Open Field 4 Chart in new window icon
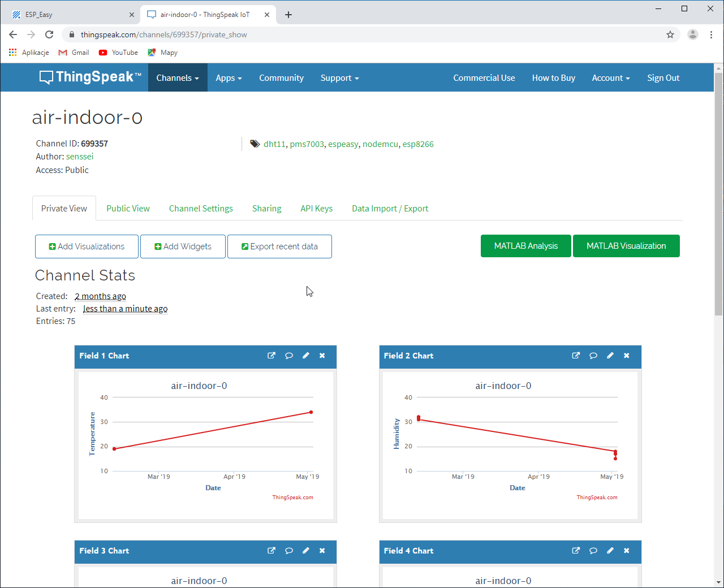The height and width of the screenshot is (588, 724). pos(576,551)
